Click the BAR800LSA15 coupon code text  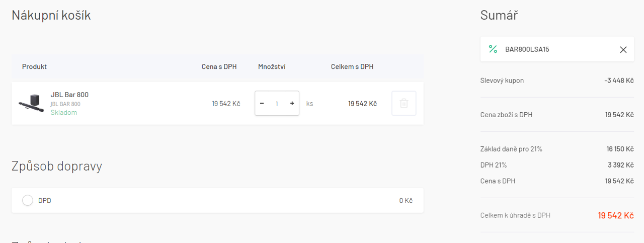coord(527,49)
